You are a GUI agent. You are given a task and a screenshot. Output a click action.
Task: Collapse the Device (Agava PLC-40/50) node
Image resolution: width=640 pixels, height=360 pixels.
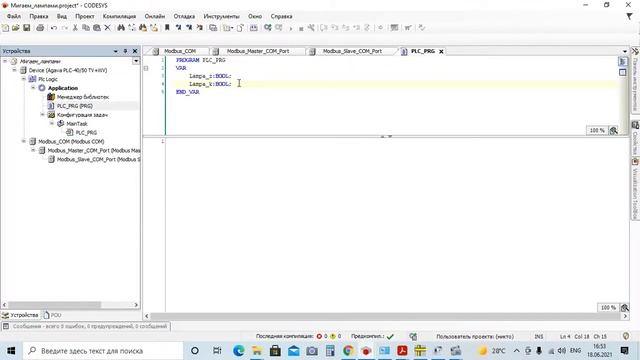click(x=15, y=70)
